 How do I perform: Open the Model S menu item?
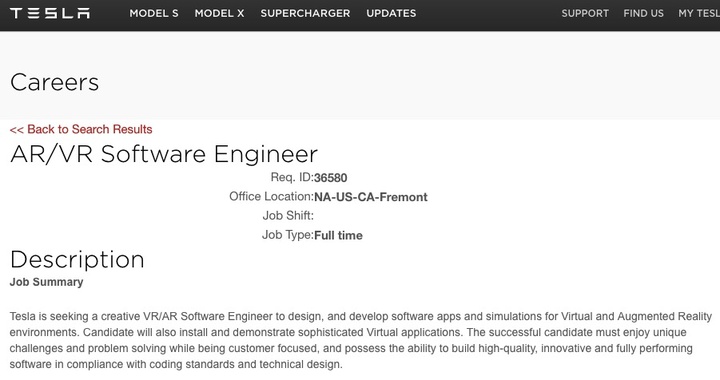(x=154, y=13)
